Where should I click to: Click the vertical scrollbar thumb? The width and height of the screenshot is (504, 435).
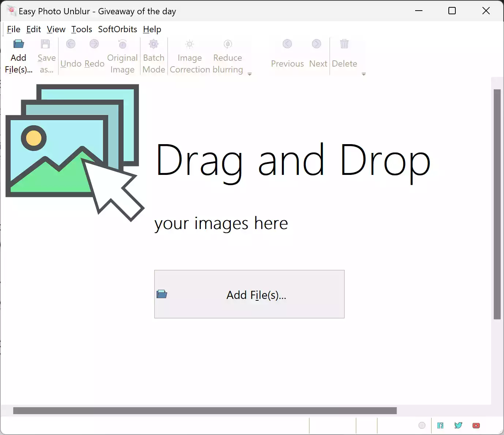point(497,204)
